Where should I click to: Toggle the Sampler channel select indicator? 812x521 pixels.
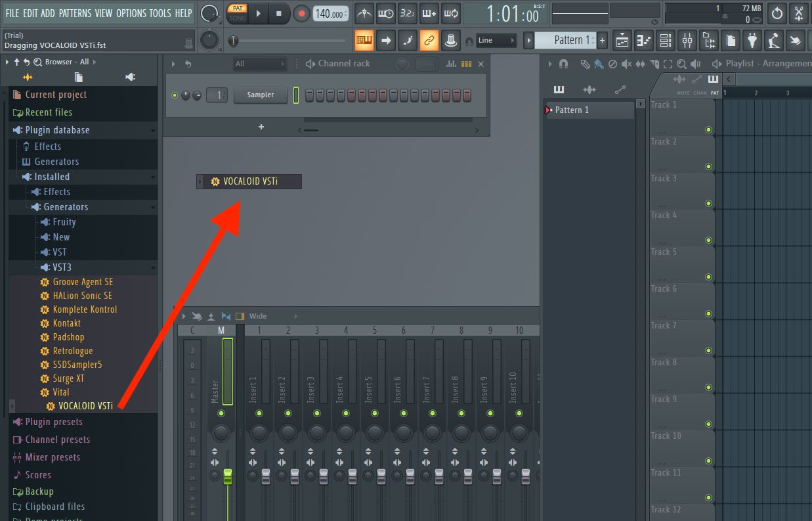[296, 95]
